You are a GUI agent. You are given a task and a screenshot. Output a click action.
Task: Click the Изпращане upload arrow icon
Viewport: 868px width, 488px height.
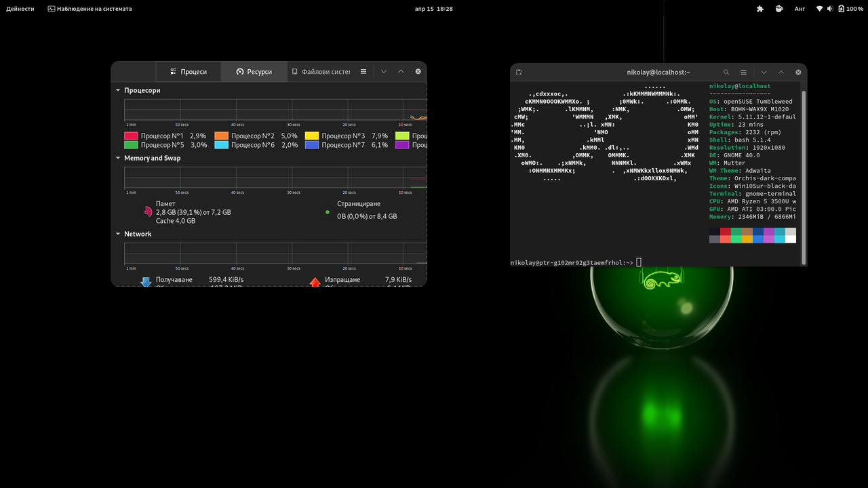(315, 282)
